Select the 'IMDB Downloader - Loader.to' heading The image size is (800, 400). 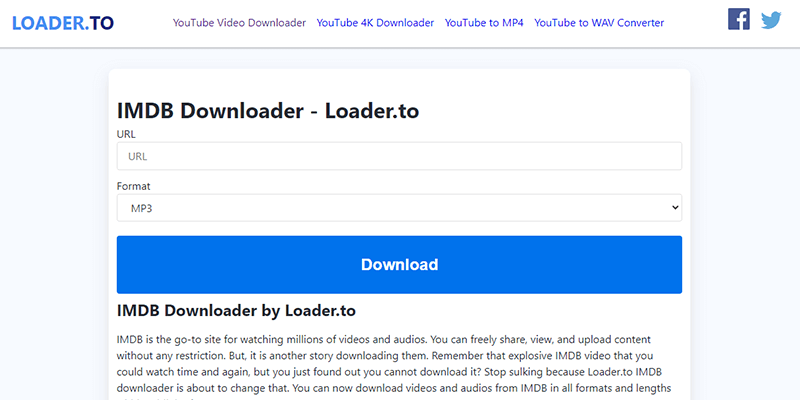point(268,111)
